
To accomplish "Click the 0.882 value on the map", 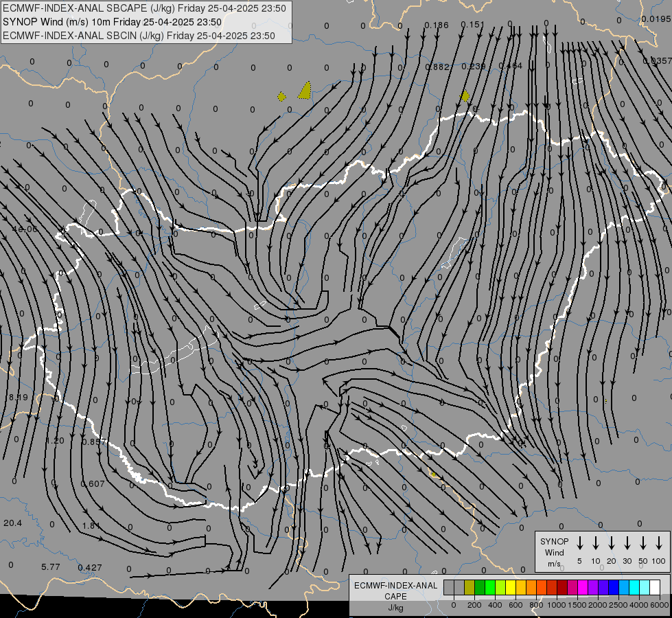I will click(437, 67).
